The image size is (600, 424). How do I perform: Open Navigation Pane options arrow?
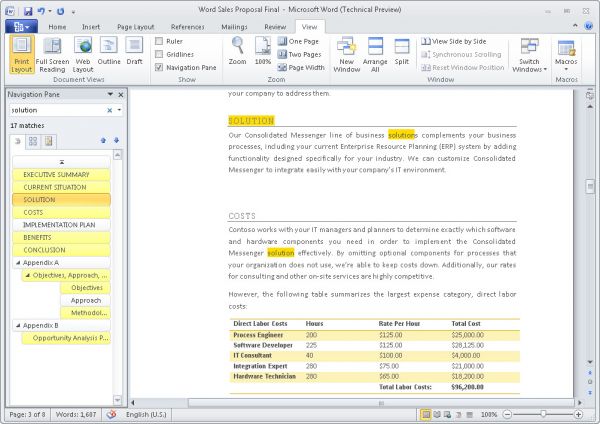click(x=110, y=94)
